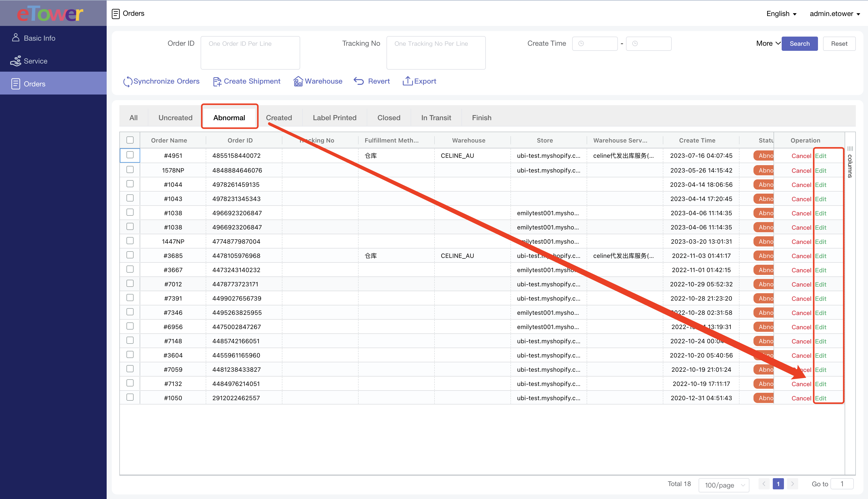Go to previous page arrow
Image resolution: width=868 pixels, height=499 pixels.
[764, 484]
